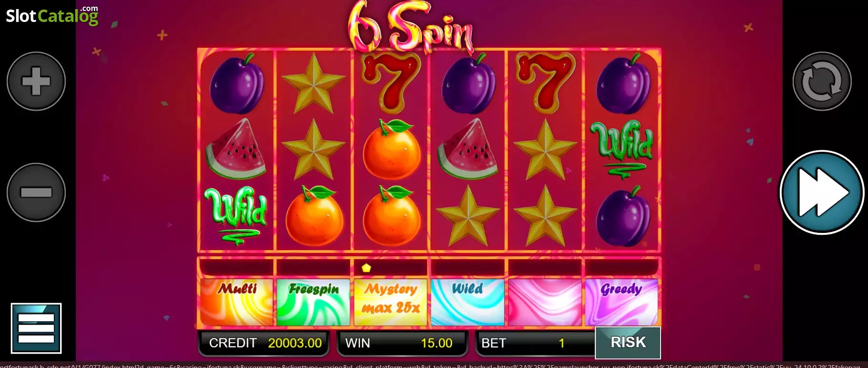868x368 pixels.
Task: Open the SlotCatalog.com logo link
Action: [52, 15]
